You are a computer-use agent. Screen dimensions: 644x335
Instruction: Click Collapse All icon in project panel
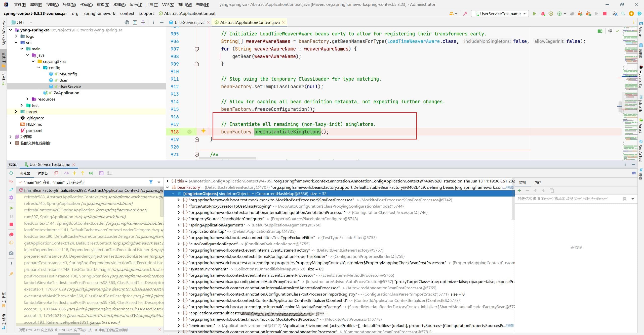143,22
